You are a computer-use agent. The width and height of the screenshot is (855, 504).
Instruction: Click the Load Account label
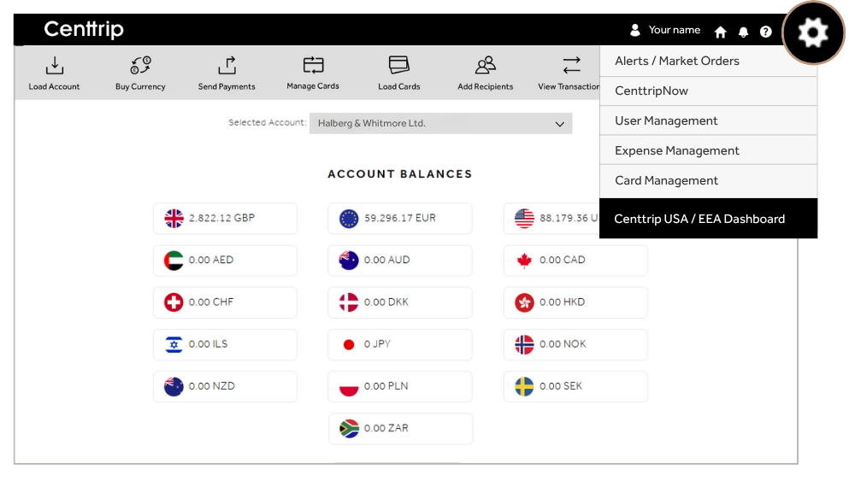click(54, 86)
